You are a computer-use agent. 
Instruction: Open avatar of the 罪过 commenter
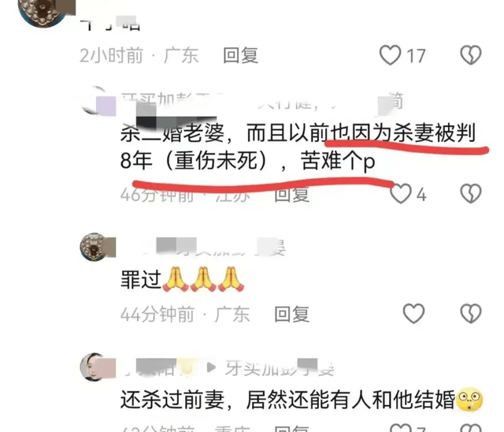coord(94,247)
